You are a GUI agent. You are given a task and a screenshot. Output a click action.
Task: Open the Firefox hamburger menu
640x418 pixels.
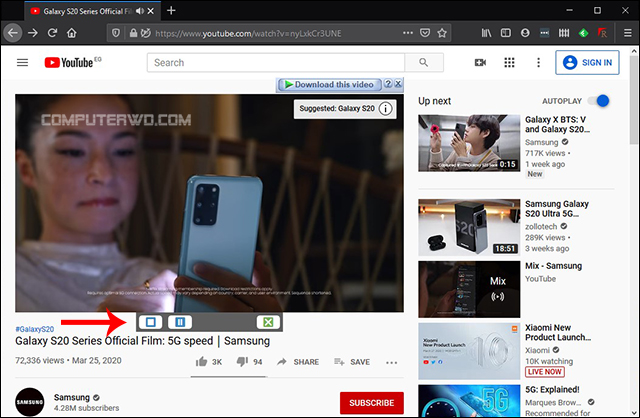click(628, 33)
